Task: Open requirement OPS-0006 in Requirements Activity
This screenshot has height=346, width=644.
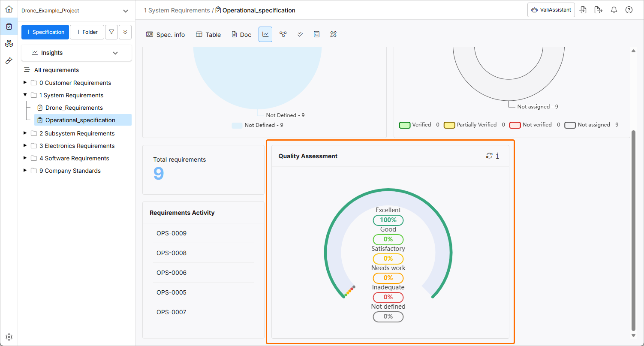Action: click(x=172, y=273)
